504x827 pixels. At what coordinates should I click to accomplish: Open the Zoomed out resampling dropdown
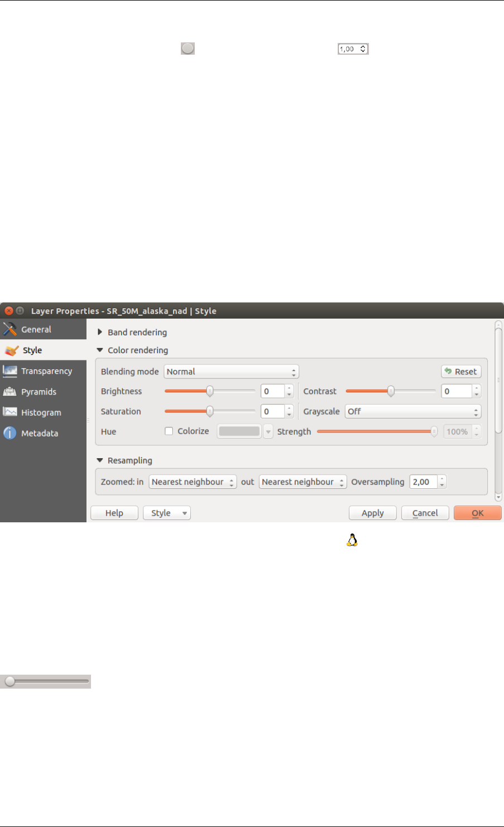pos(303,482)
